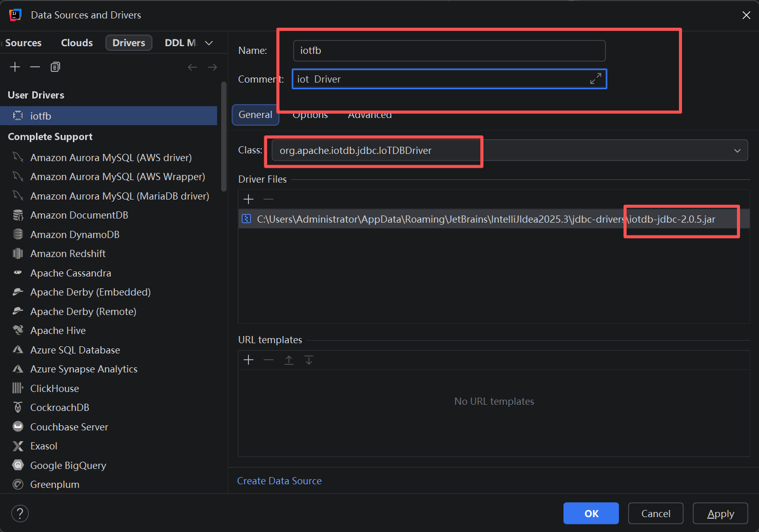Screen dimensions: 759x532
Task: Click the Exasol X icon
Action: click(x=18, y=446)
